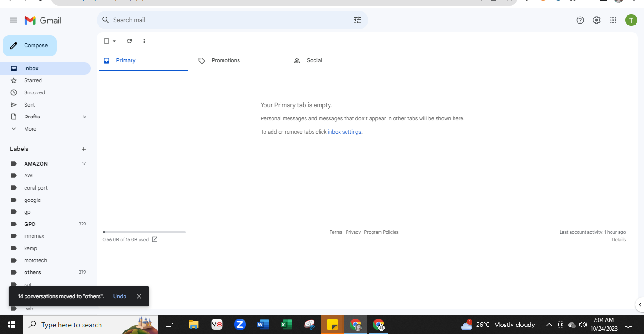
Task: Open storage management external link icon
Action: coord(155,239)
